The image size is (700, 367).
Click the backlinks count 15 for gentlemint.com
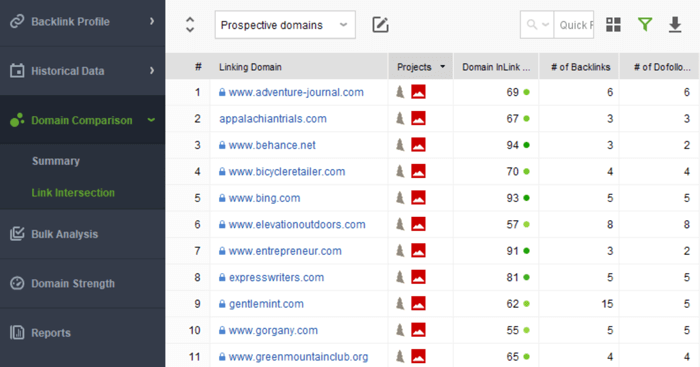click(x=607, y=304)
